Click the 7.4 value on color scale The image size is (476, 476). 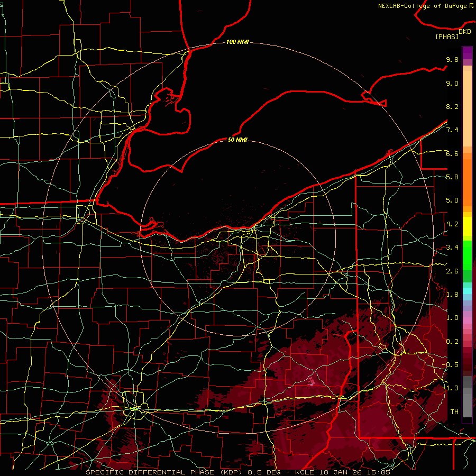tap(452, 130)
